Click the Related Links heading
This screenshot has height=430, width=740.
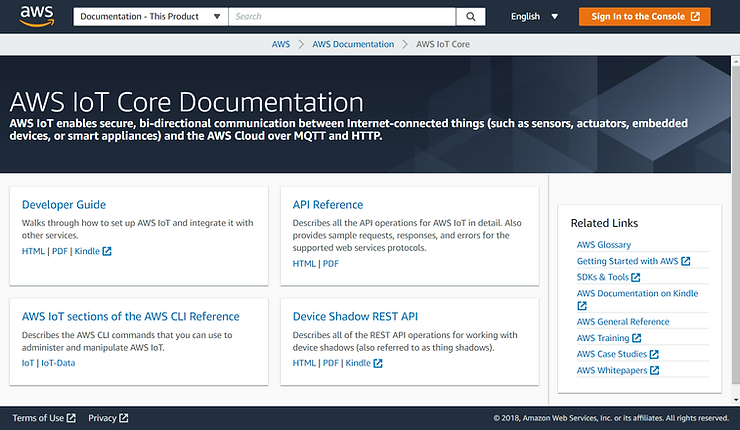(x=604, y=223)
